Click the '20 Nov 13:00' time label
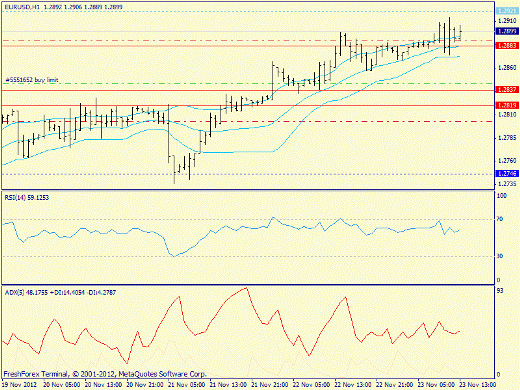Viewport: 520px width, 390px height. 103,384
